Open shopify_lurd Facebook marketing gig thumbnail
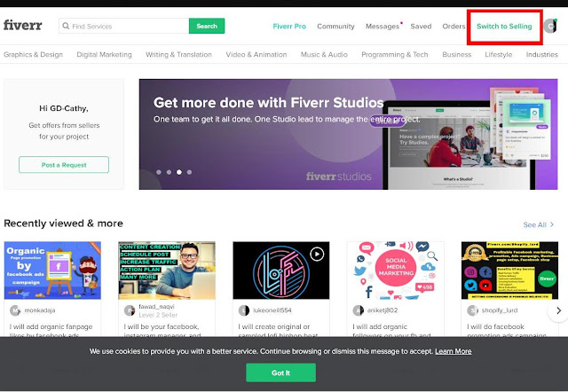The height and width of the screenshot is (392, 568). (509, 270)
